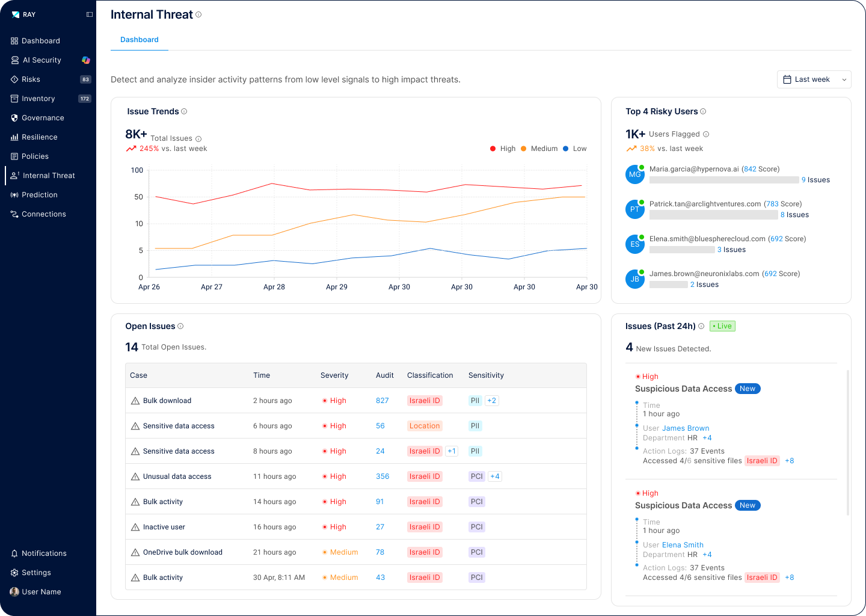
Task: Click the info icon beside Internal Threat title
Action: click(x=199, y=14)
